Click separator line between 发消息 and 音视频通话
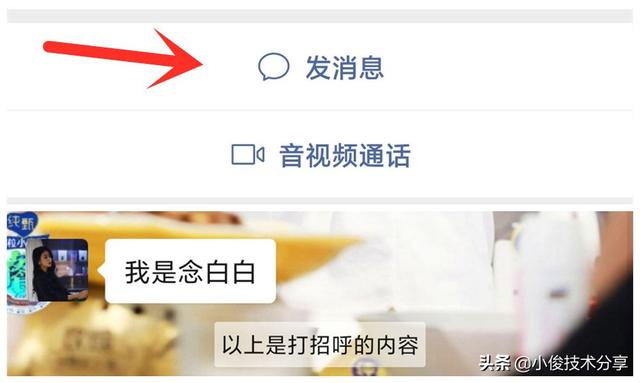Viewport: 640px width, 383px height. point(320,109)
